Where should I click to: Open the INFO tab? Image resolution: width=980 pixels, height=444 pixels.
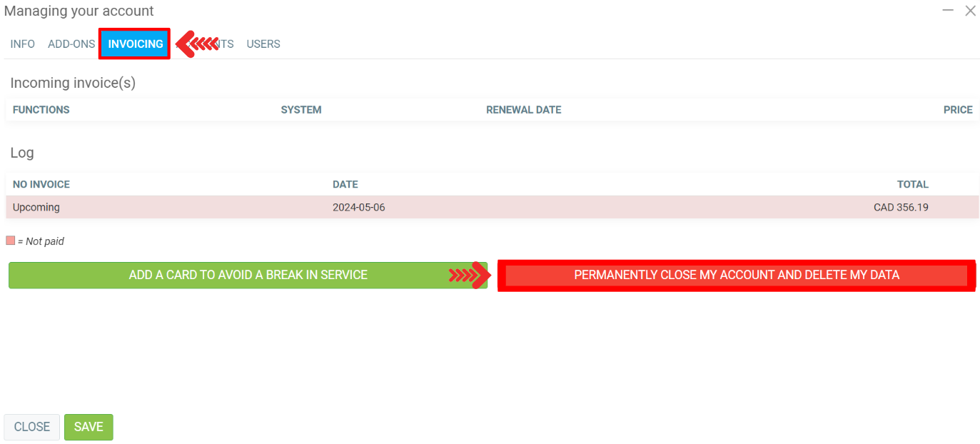[23, 44]
